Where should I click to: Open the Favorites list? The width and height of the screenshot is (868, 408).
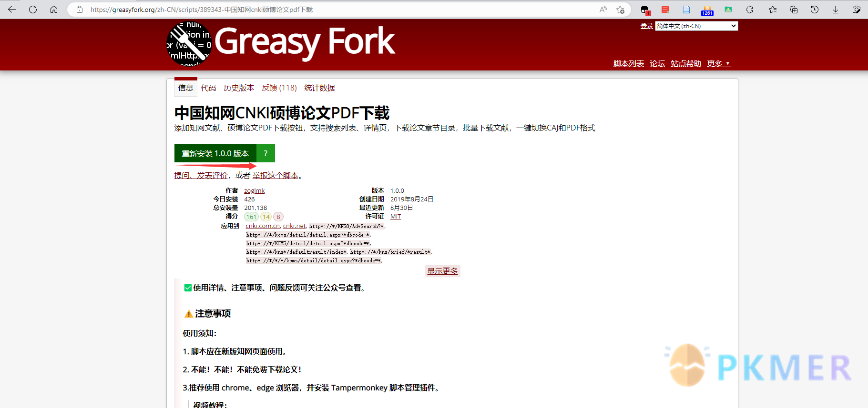click(773, 10)
